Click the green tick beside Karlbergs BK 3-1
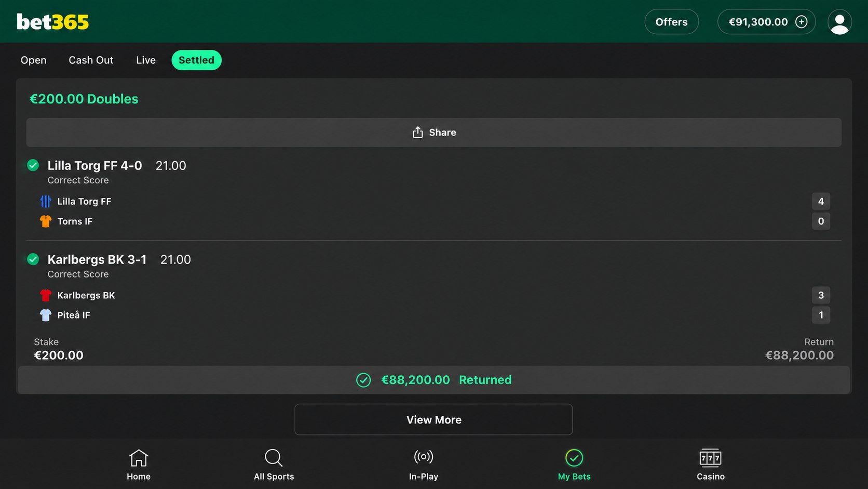The height and width of the screenshot is (489, 868). (x=33, y=259)
